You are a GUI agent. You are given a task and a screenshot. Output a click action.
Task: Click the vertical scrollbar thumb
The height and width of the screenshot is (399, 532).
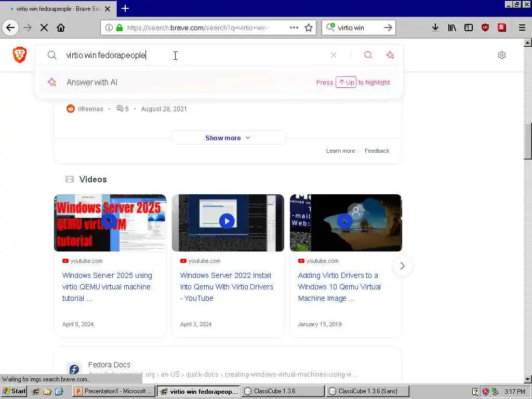coord(528,141)
